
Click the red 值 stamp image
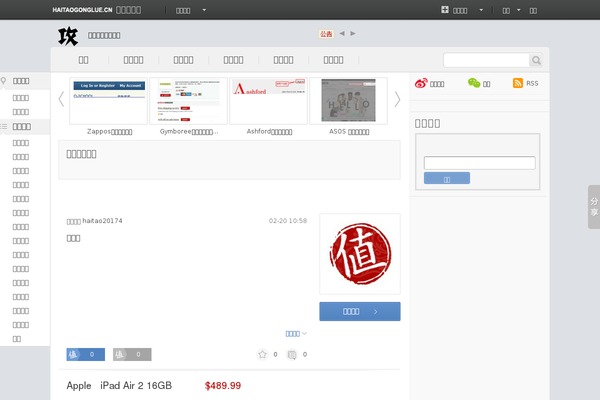tap(360, 254)
